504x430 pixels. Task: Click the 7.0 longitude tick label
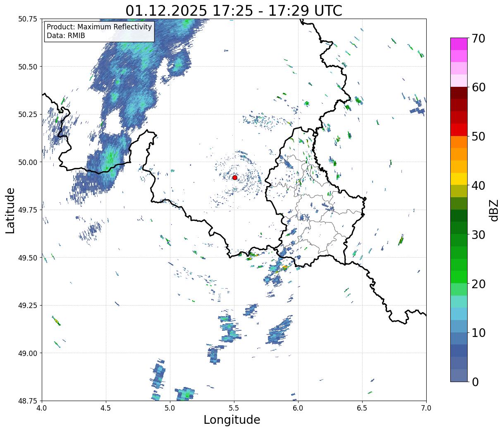pos(426,408)
